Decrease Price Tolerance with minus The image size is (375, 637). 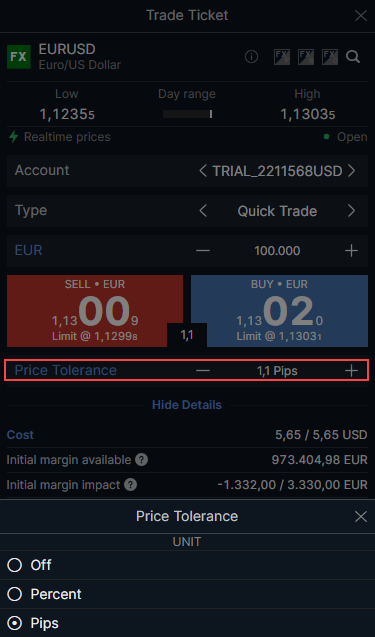203,370
